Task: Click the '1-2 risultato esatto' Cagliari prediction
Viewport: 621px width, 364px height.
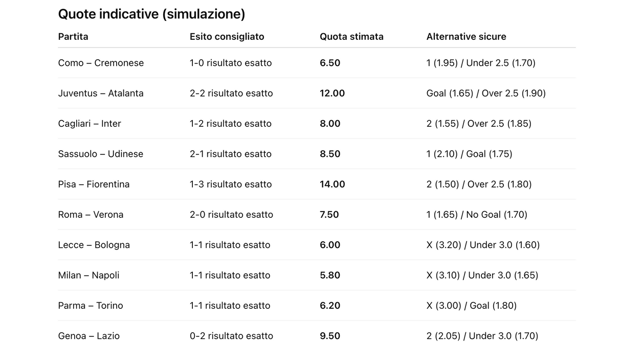Action: 230,124
